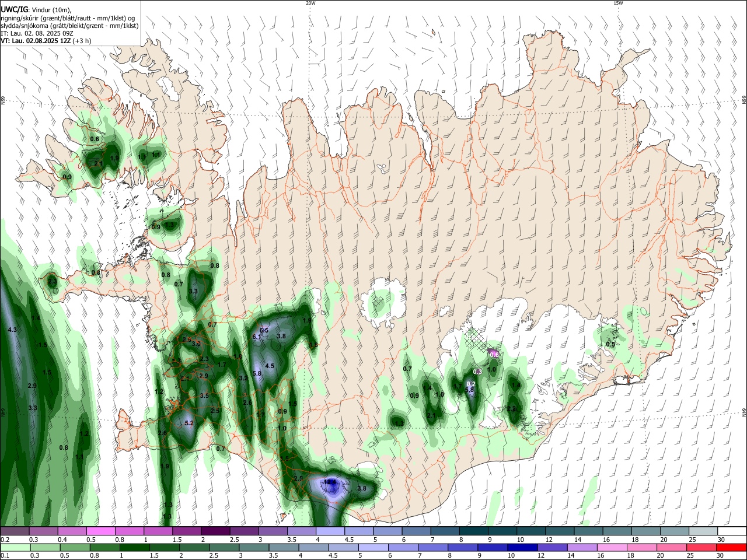This screenshot has height=560, width=747.
Task: Click the 3.2 precipitation value on the map
Action: tap(244, 378)
